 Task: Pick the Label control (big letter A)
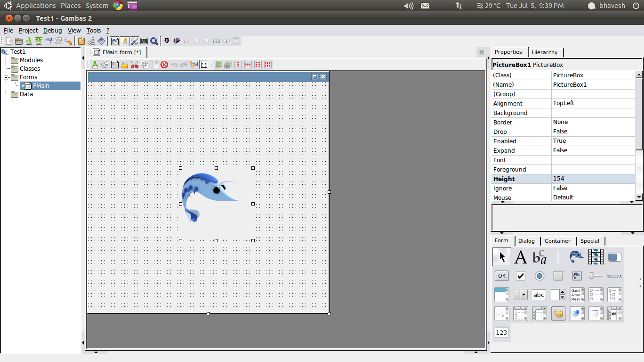pos(520,257)
